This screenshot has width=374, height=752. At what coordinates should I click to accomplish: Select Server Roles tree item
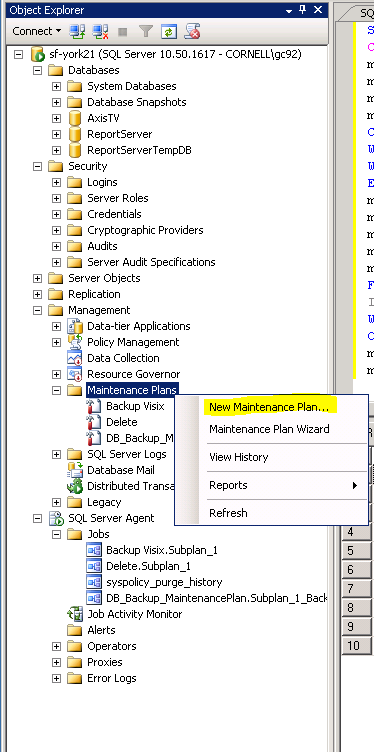(x=117, y=198)
